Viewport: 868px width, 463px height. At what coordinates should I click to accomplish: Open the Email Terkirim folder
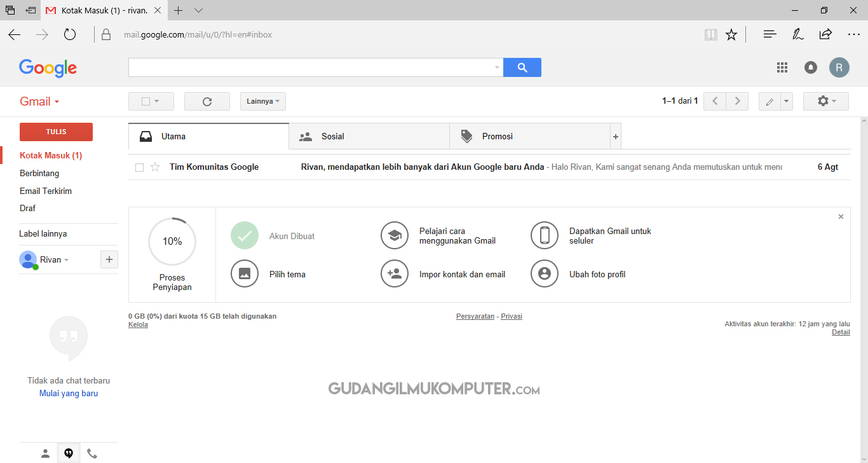pos(46,191)
